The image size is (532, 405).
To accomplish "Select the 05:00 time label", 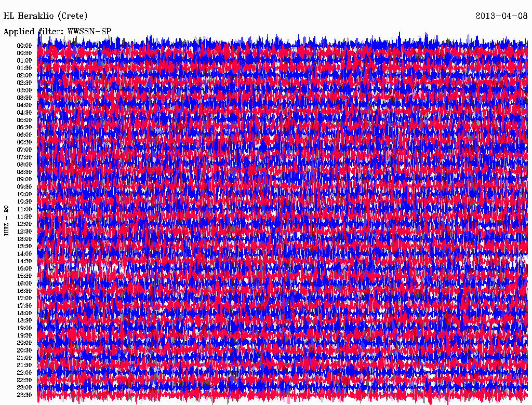I will pyautogui.click(x=24, y=120).
